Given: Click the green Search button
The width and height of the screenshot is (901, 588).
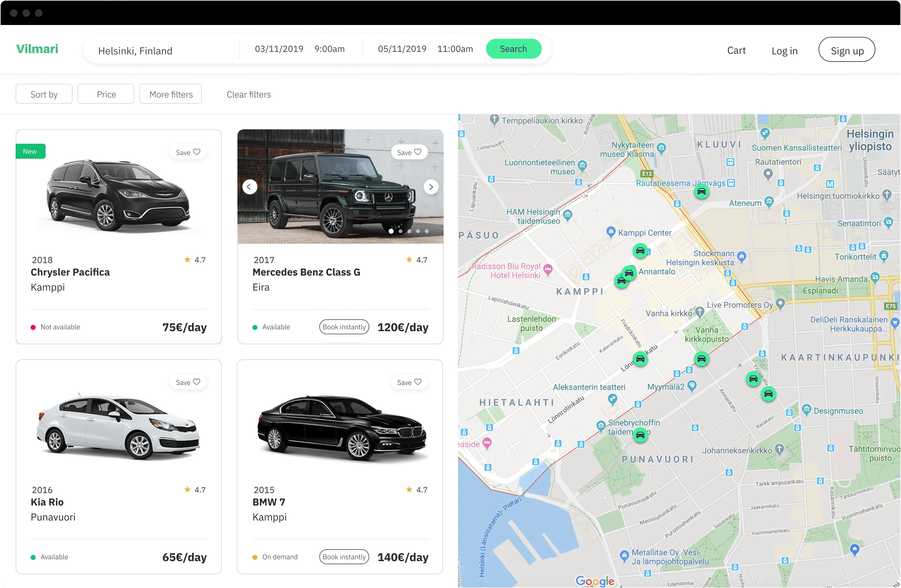Looking at the screenshot, I should coord(513,49).
